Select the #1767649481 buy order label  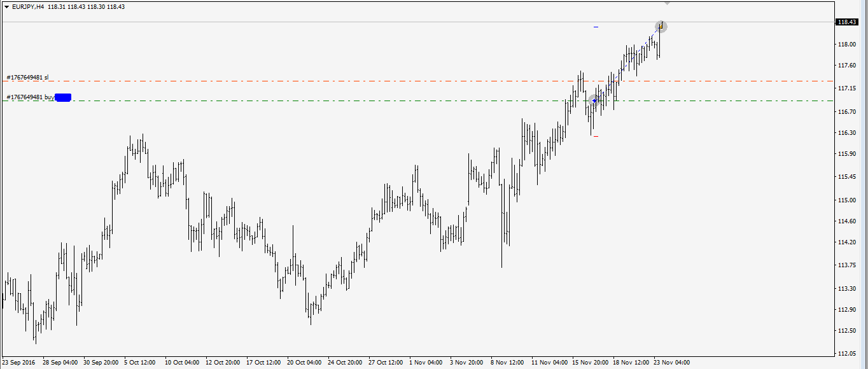[x=31, y=97]
